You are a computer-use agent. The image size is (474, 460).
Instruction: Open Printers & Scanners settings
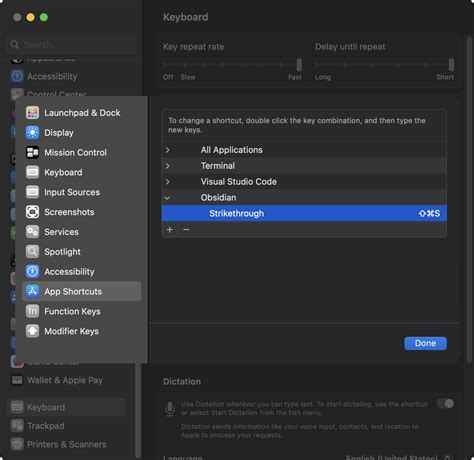(67, 444)
